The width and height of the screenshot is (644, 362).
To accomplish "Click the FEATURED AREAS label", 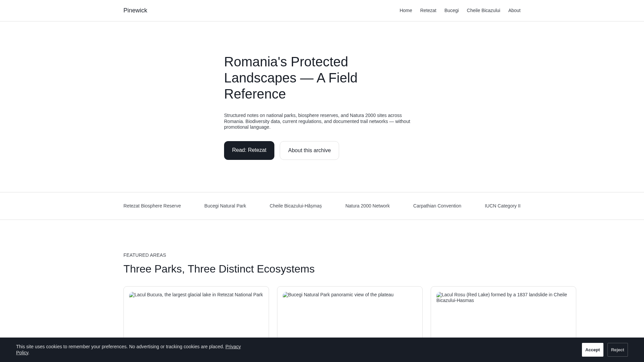I will click(145, 255).
